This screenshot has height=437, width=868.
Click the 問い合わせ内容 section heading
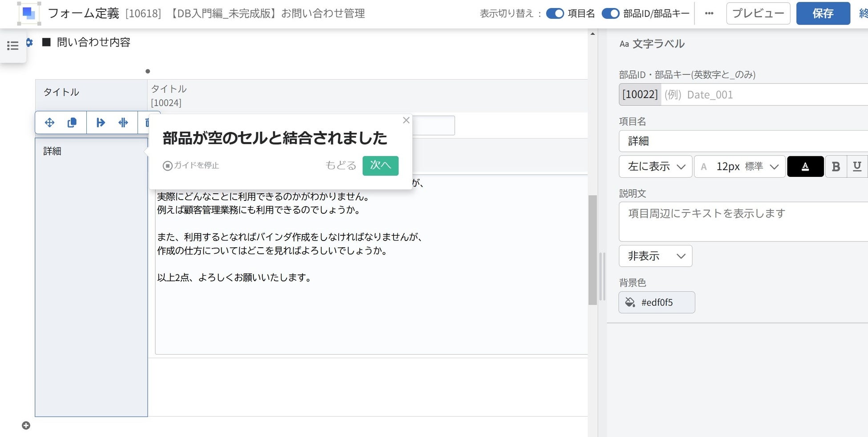(93, 42)
